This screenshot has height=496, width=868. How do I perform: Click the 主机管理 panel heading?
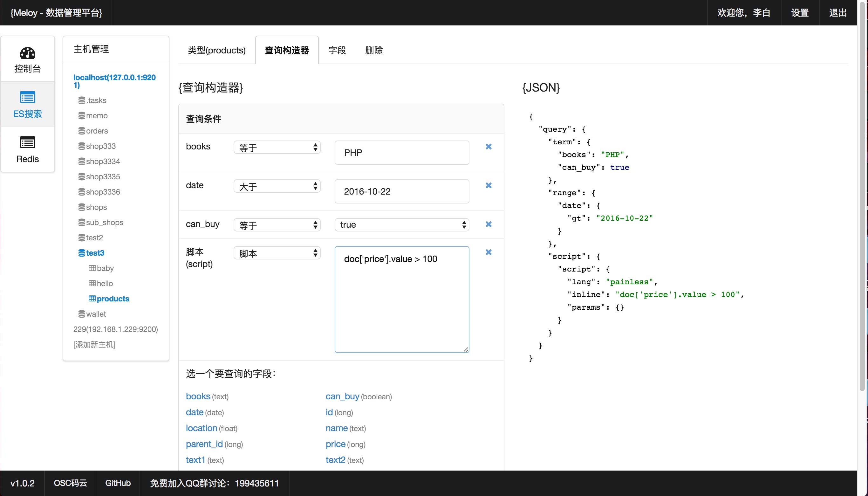[x=91, y=49]
